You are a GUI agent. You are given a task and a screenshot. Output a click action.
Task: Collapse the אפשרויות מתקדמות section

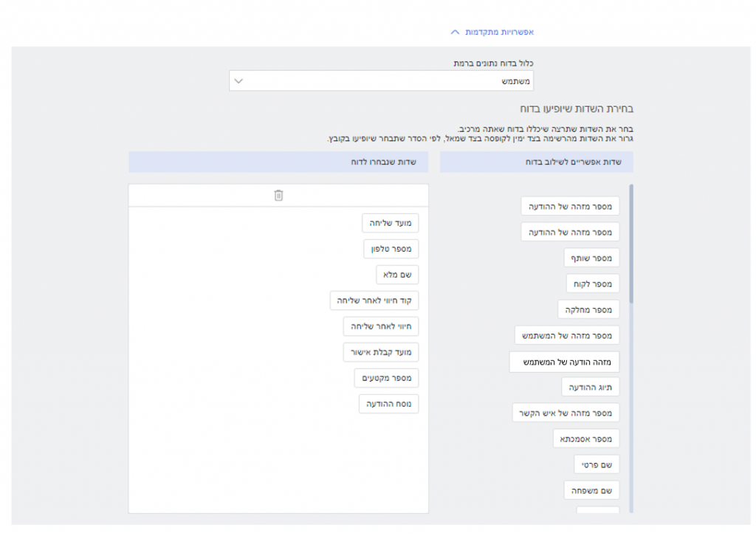492,32
